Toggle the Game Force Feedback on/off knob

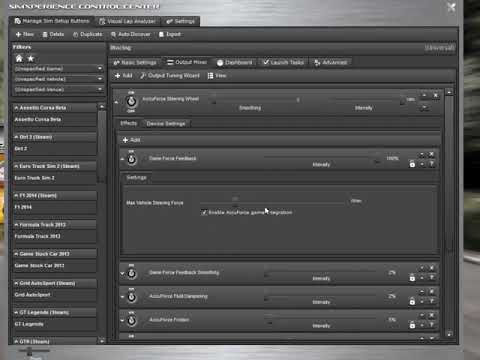tap(132, 160)
